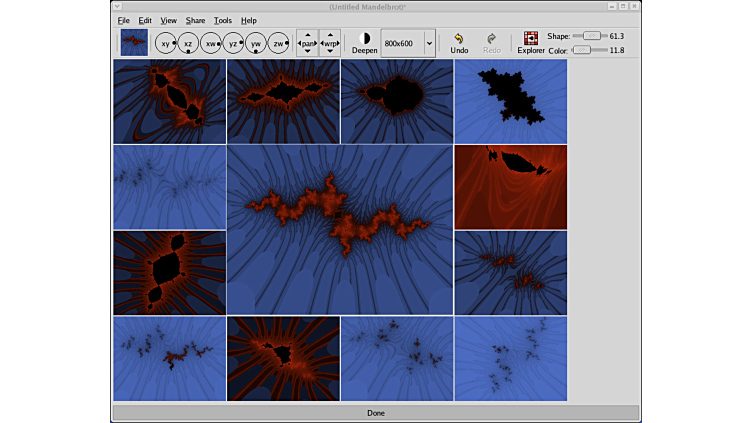
Task: Adjust the Shape slider
Action: tap(590, 36)
